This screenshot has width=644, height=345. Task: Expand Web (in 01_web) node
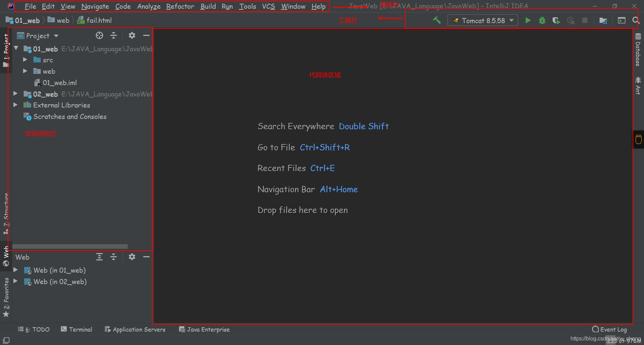click(15, 270)
